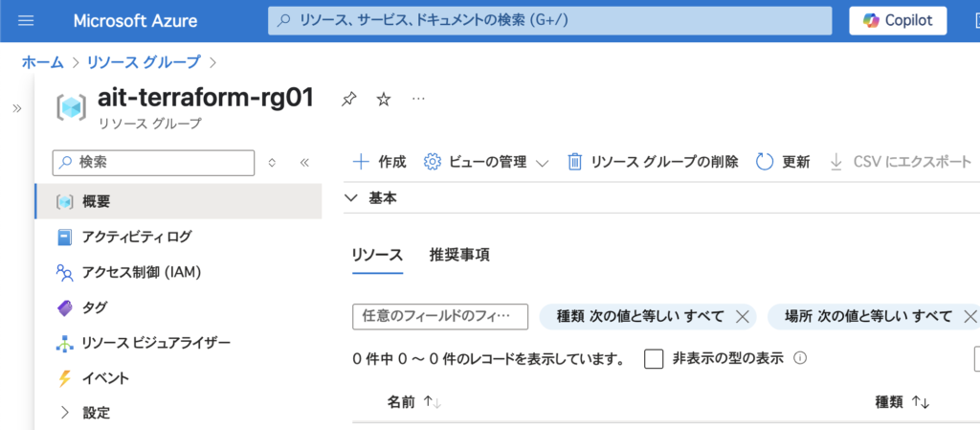980x430 pixels.
Task: Focus the global resource search box
Action: click(x=550, y=21)
